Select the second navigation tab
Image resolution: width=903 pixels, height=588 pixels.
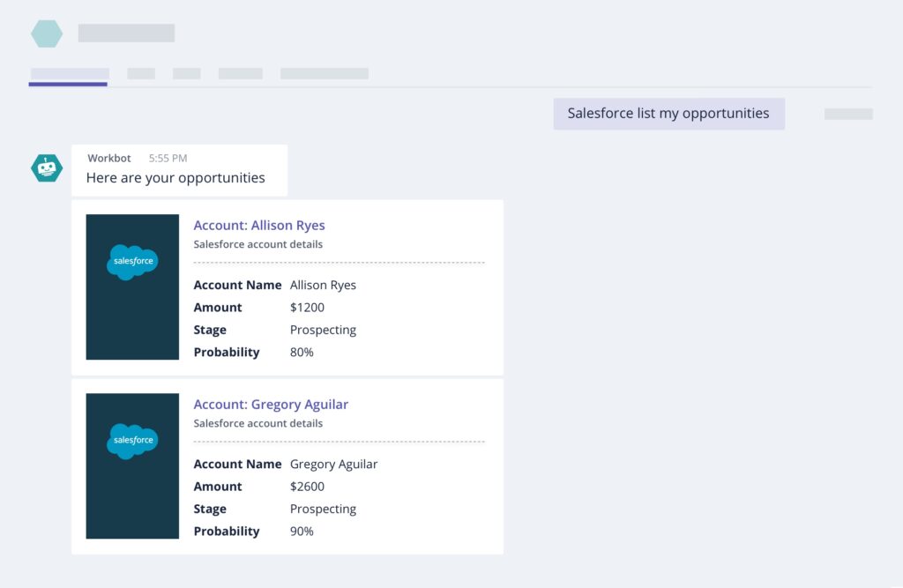pos(141,74)
